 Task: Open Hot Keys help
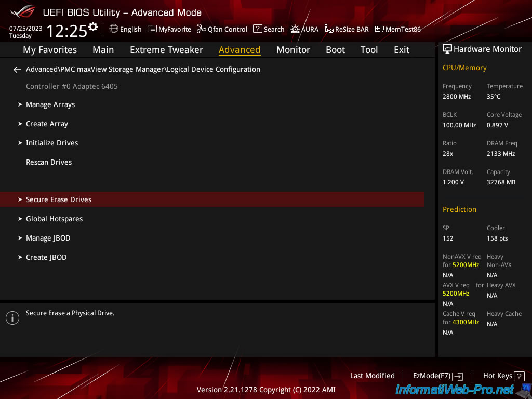coord(497,376)
